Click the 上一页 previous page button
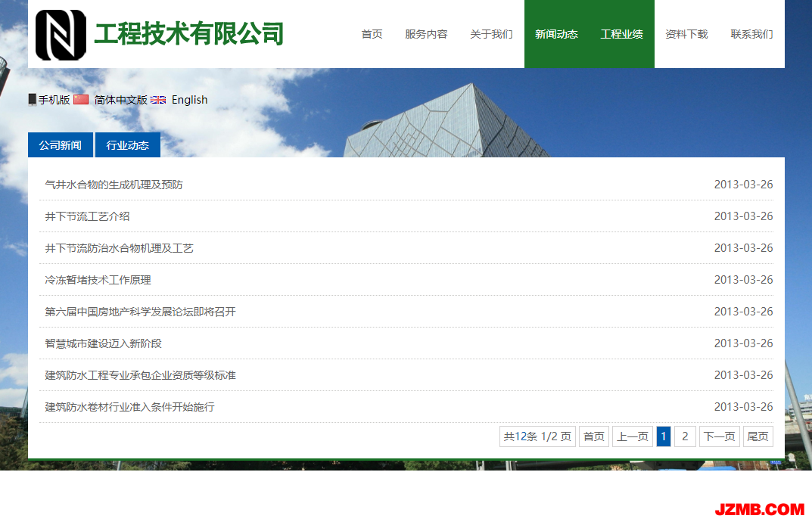 [633, 436]
